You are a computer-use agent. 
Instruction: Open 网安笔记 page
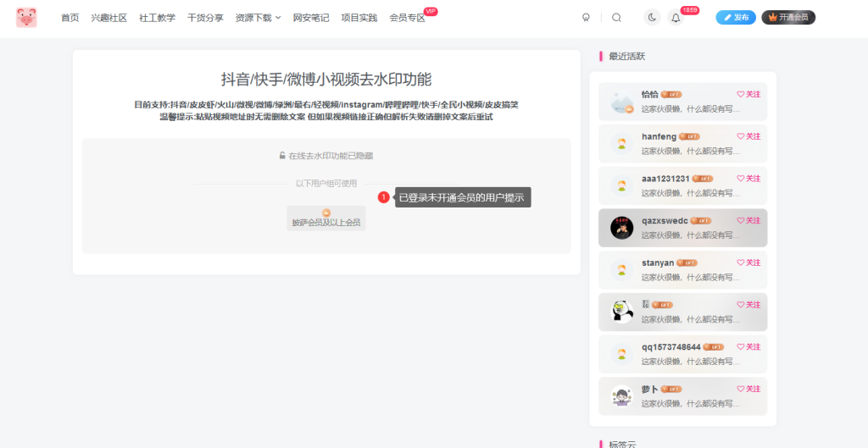click(311, 18)
